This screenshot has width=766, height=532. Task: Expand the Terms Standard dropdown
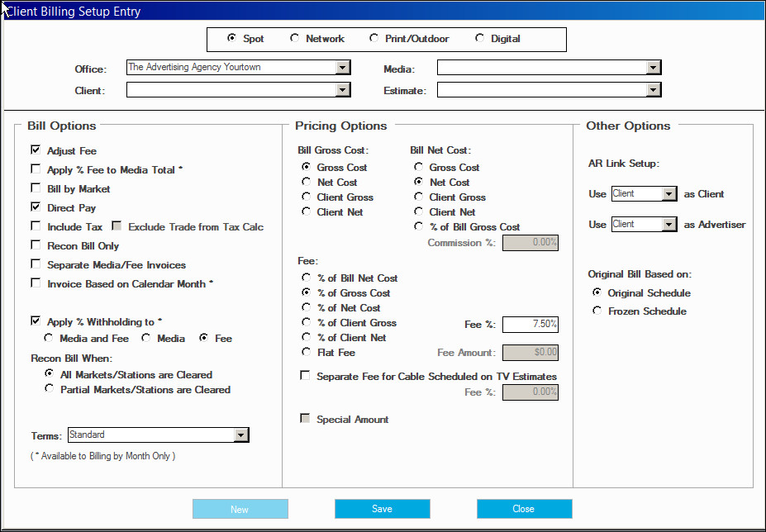tap(241, 435)
